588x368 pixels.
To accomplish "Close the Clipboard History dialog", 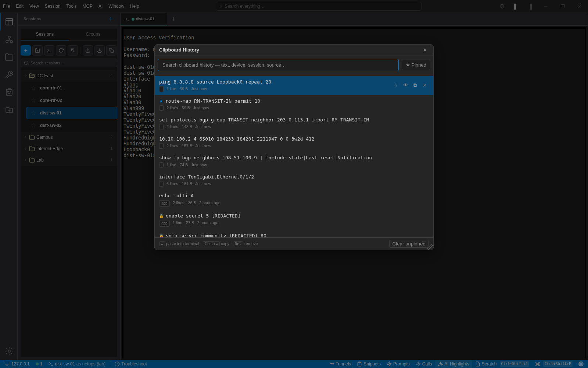I will tap(425, 50).
